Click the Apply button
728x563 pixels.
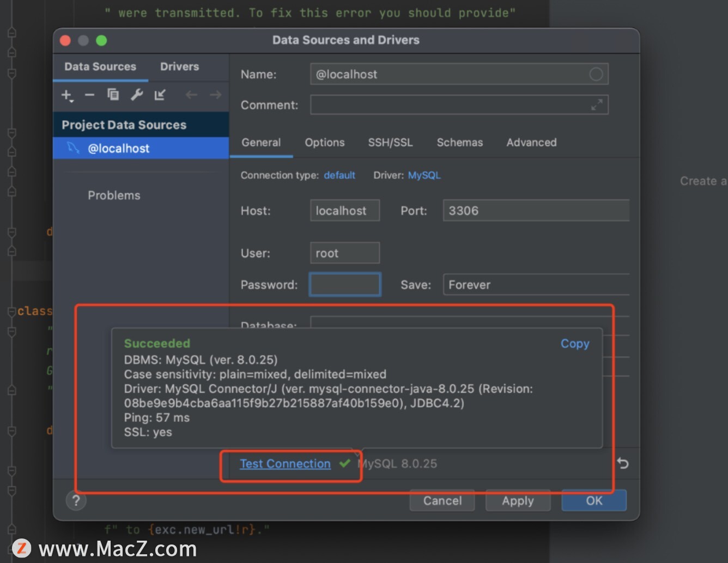pos(518,500)
